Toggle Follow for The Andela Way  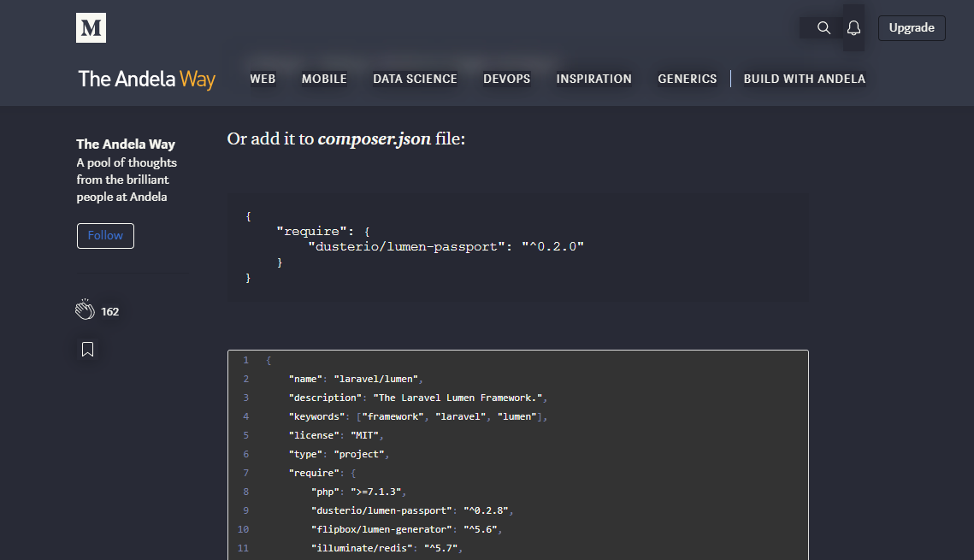click(x=105, y=235)
